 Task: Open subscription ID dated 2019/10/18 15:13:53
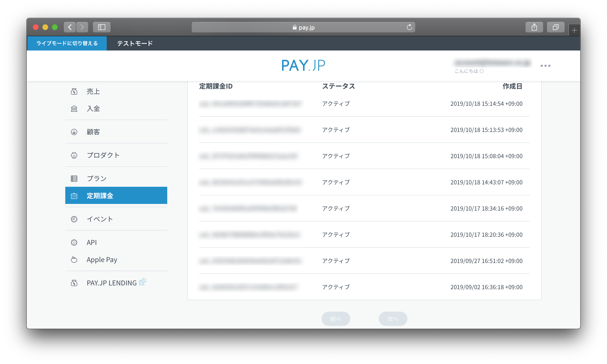pyautogui.click(x=250, y=130)
